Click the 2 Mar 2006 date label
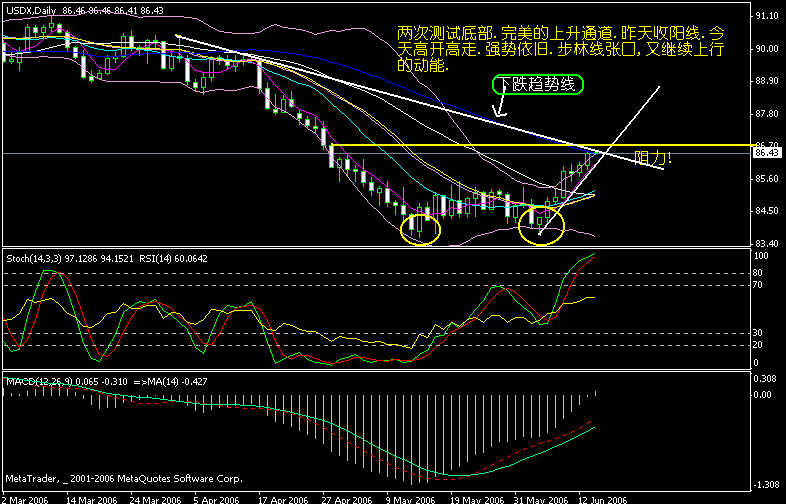Viewport: 786px width, 504px height. [25, 499]
